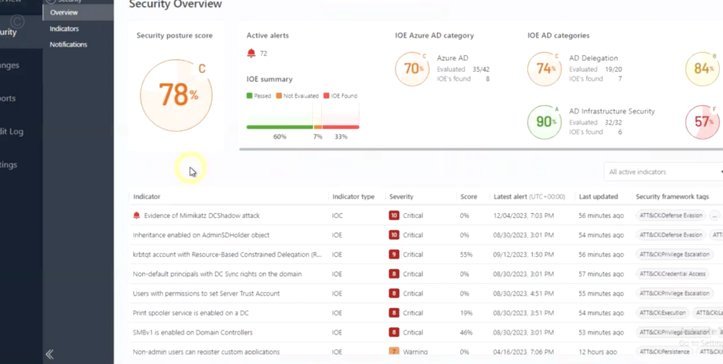Click the severity 9 badge on the krbtgt row

click(394, 254)
